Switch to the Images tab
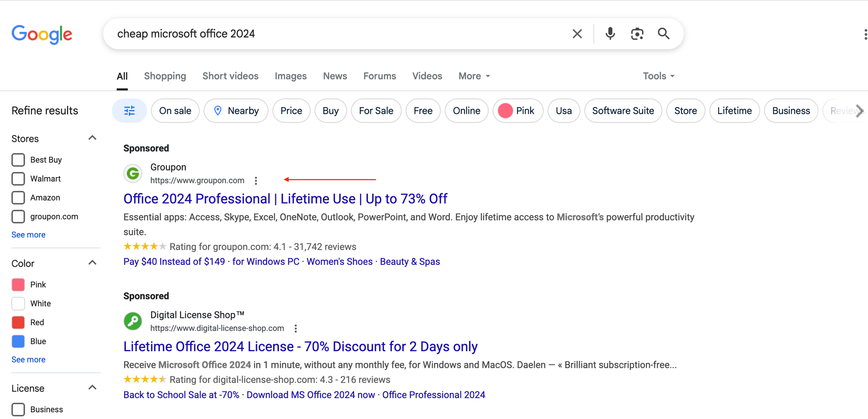 pyautogui.click(x=291, y=76)
